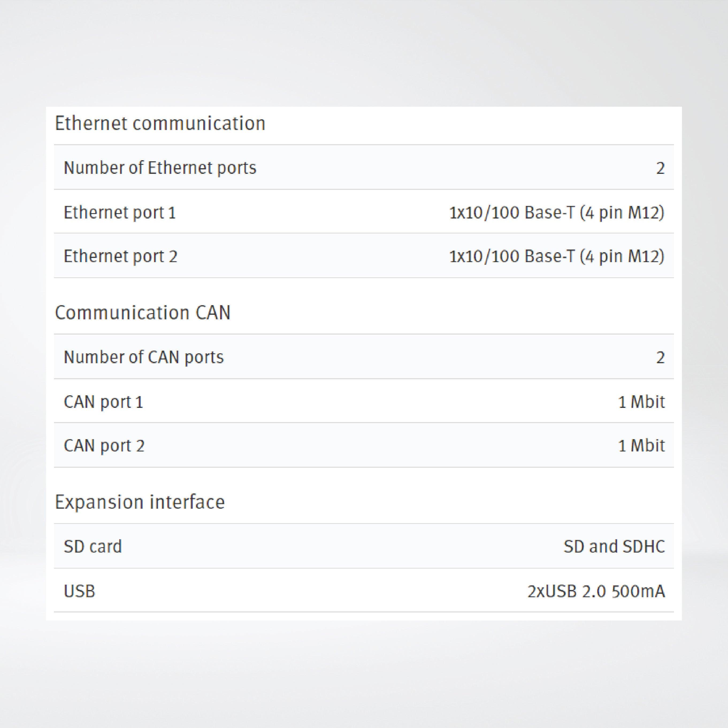Click the 'Communication CAN' section heading

143,313
